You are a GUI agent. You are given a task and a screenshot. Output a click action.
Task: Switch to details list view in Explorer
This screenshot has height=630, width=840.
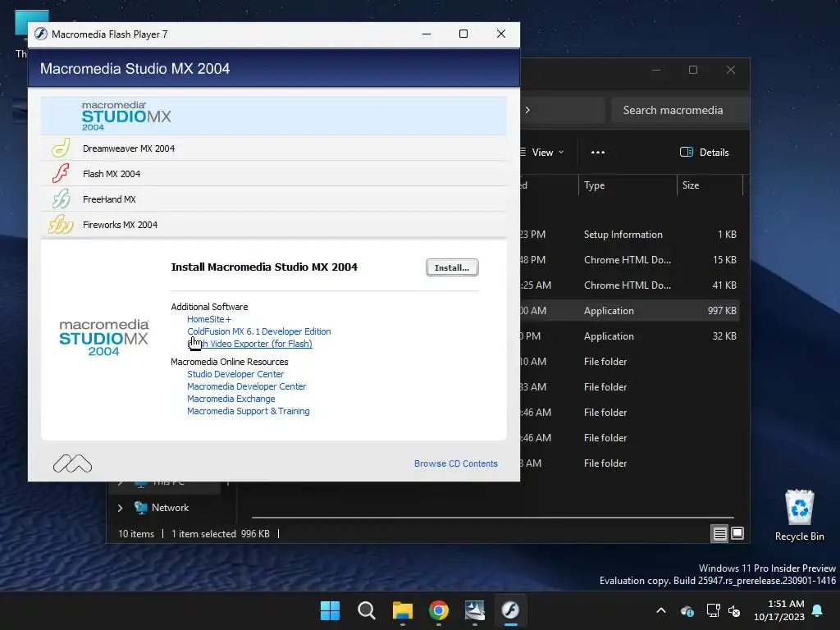click(719, 533)
